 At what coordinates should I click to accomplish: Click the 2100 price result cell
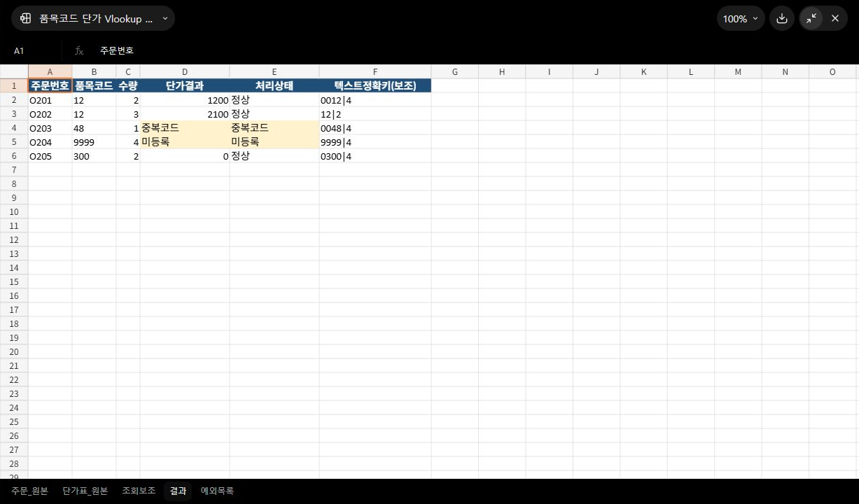(185, 114)
